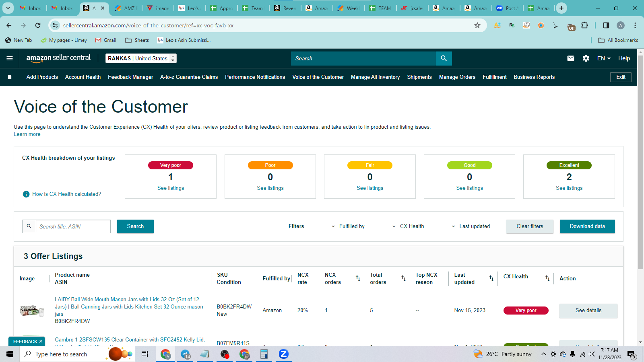Open RANKAS United States account selector

(x=141, y=58)
